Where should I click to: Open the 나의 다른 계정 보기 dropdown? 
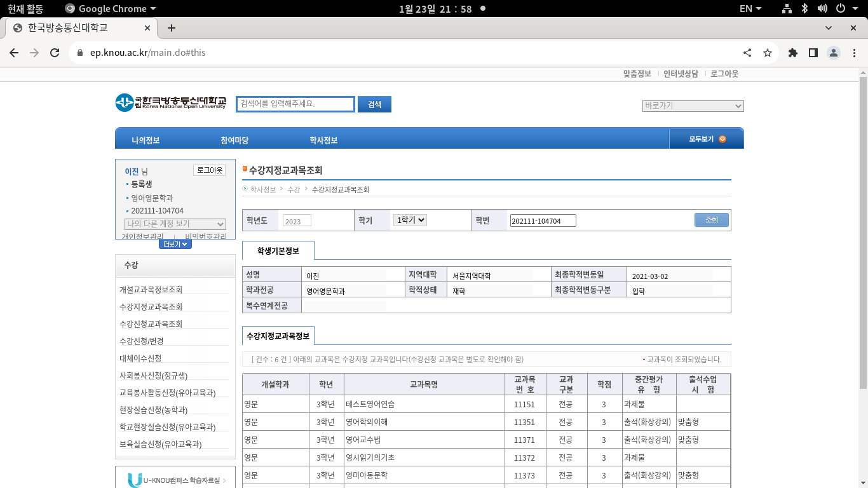tap(175, 224)
